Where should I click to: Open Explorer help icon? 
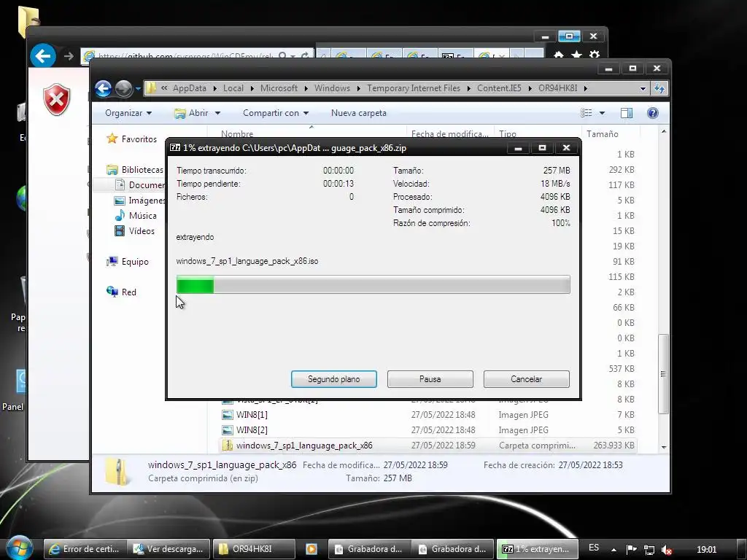(653, 113)
